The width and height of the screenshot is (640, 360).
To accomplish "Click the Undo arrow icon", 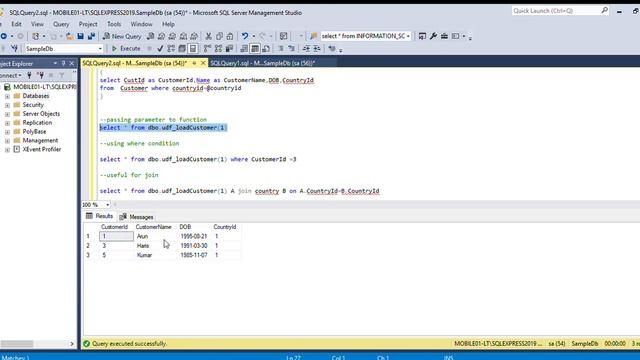I will point(245,36).
